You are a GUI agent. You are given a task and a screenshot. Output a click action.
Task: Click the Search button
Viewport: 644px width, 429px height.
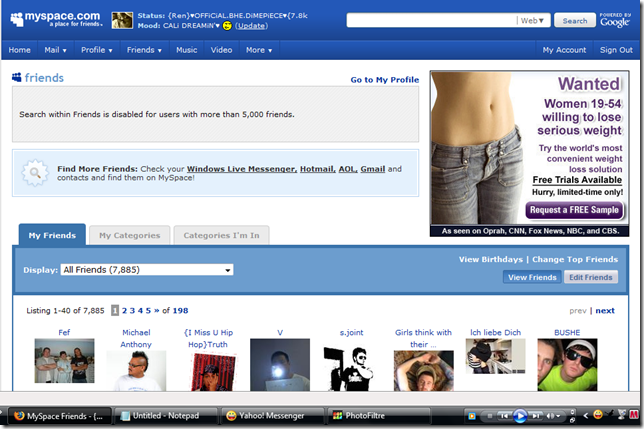(x=575, y=21)
